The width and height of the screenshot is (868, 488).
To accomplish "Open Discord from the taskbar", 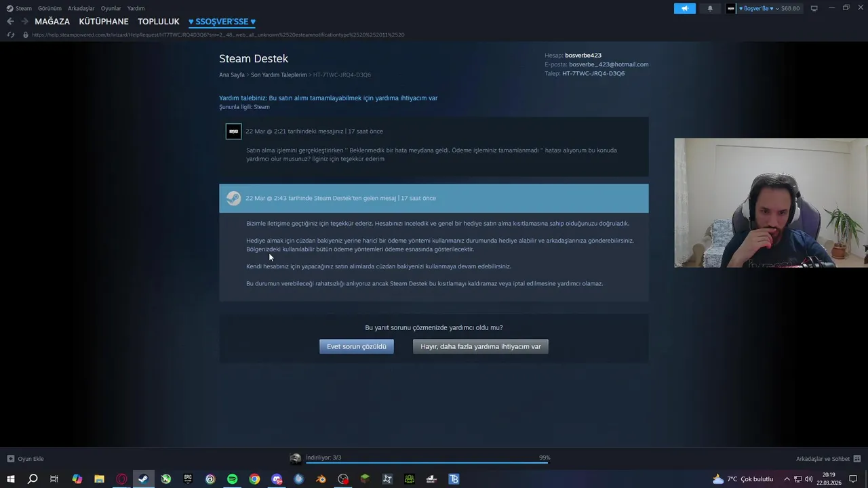I will [x=277, y=479].
